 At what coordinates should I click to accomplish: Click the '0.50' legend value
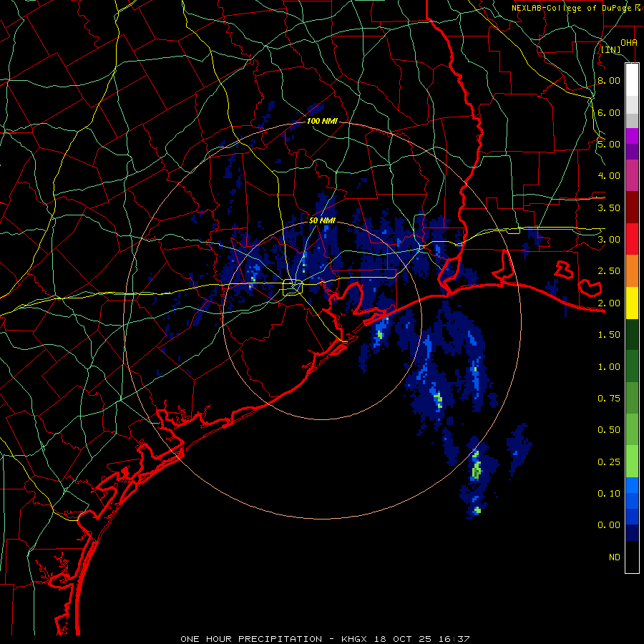pos(609,430)
